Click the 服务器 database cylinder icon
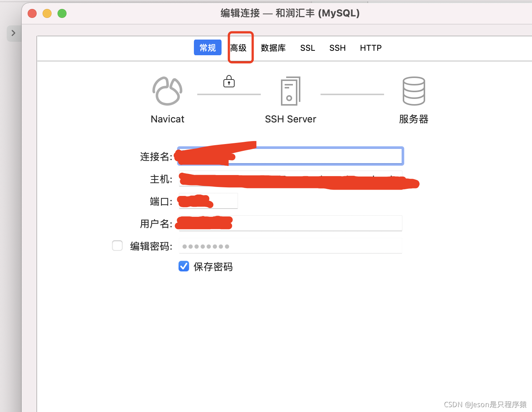This screenshot has height=412, width=532. coord(414,91)
